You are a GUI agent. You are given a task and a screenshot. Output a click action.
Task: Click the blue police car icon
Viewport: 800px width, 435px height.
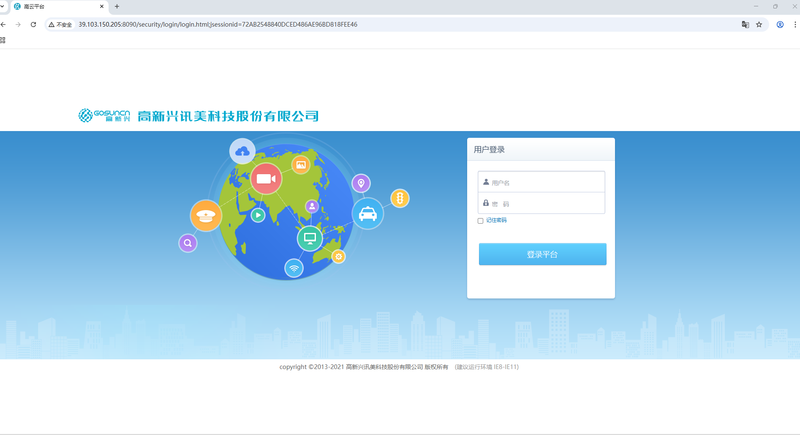(368, 214)
